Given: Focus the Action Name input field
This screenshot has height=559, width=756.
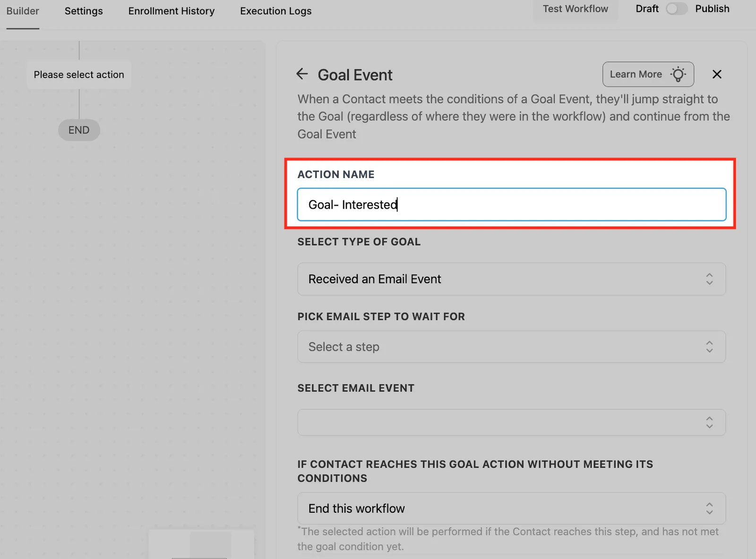Looking at the screenshot, I should 511,204.
